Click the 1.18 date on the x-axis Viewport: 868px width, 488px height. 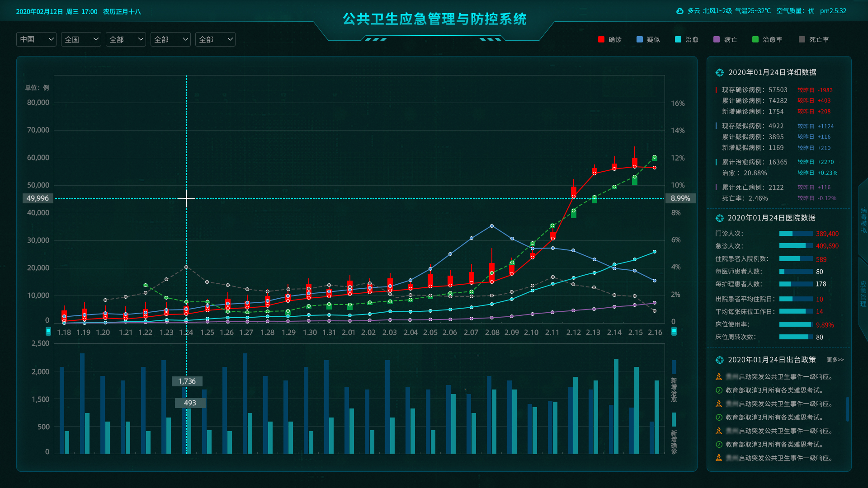click(x=64, y=333)
